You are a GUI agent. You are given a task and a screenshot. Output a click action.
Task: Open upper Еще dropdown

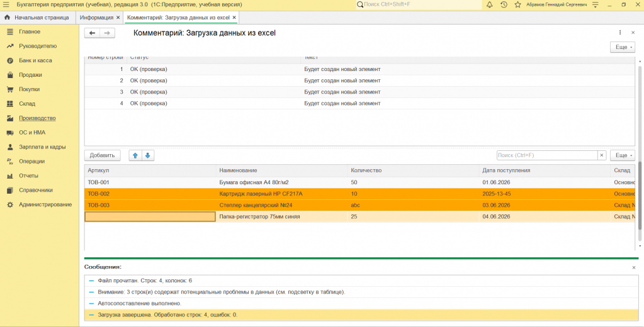click(x=622, y=47)
